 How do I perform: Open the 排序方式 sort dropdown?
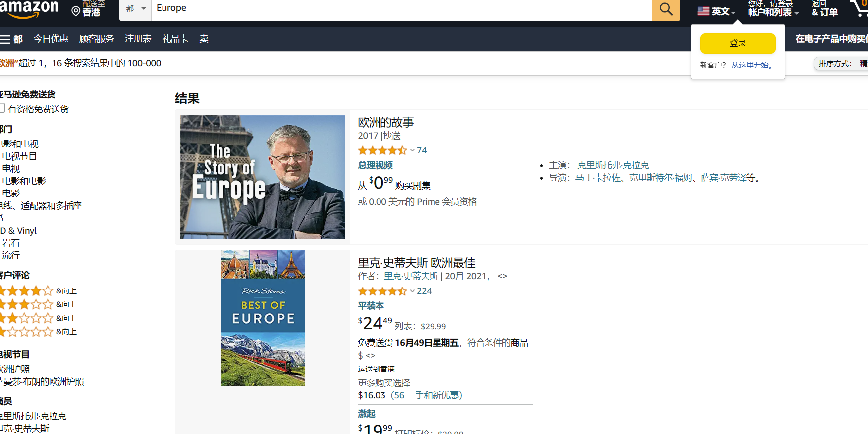click(x=842, y=63)
